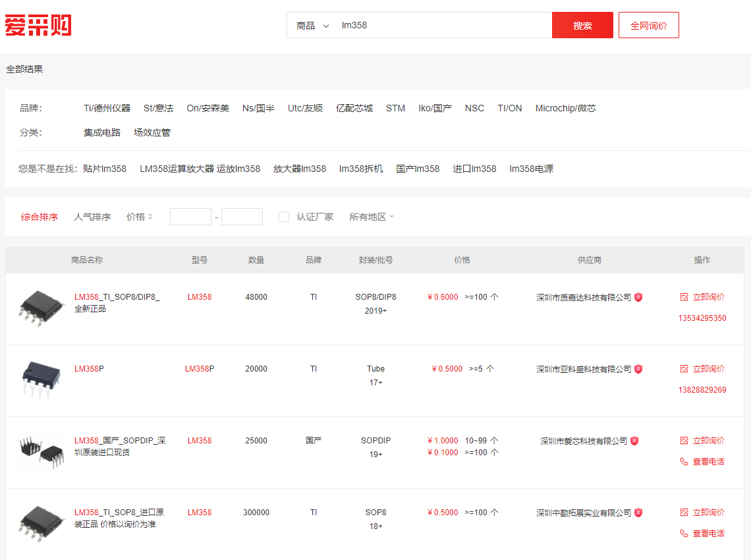Click the quantity 300000 cell
This screenshot has width=751, height=560.
click(256, 513)
